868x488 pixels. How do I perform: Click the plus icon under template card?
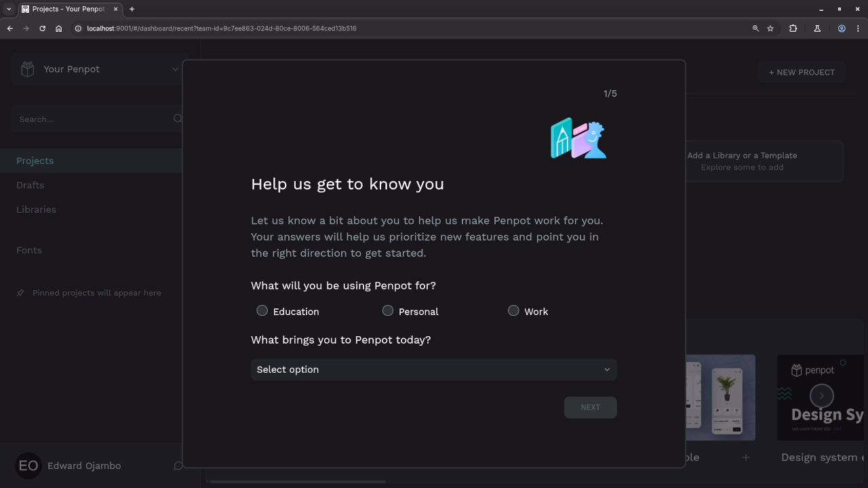click(x=745, y=457)
